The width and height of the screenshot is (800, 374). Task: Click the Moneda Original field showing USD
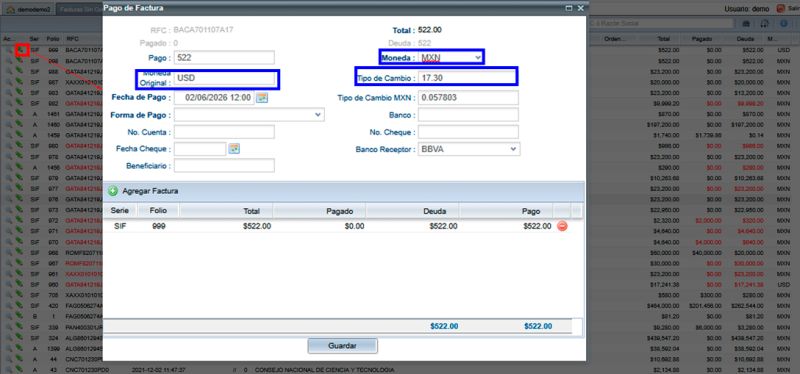tap(226, 78)
